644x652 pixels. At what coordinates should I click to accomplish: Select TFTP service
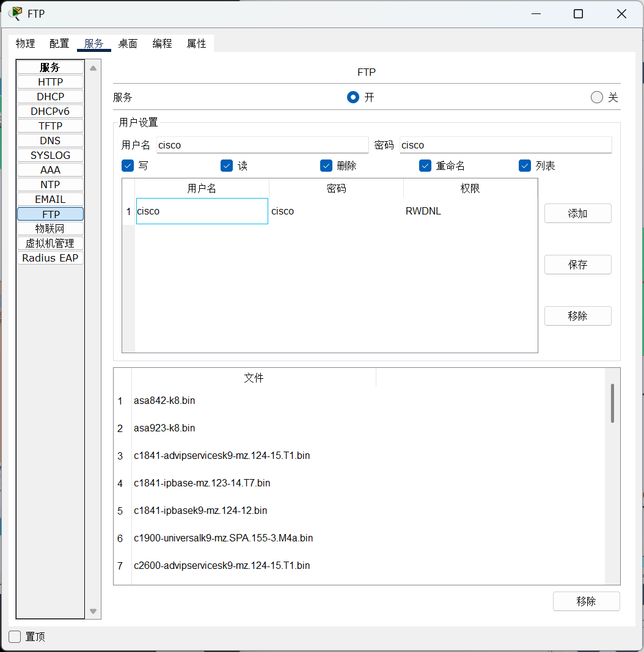tap(50, 126)
